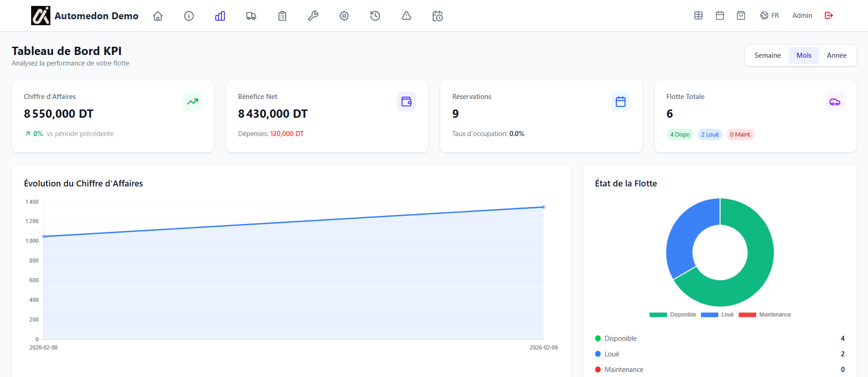The height and width of the screenshot is (377, 868).
Task: Click the 2026-02-08 data point on chart
Action: coord(43,236)
